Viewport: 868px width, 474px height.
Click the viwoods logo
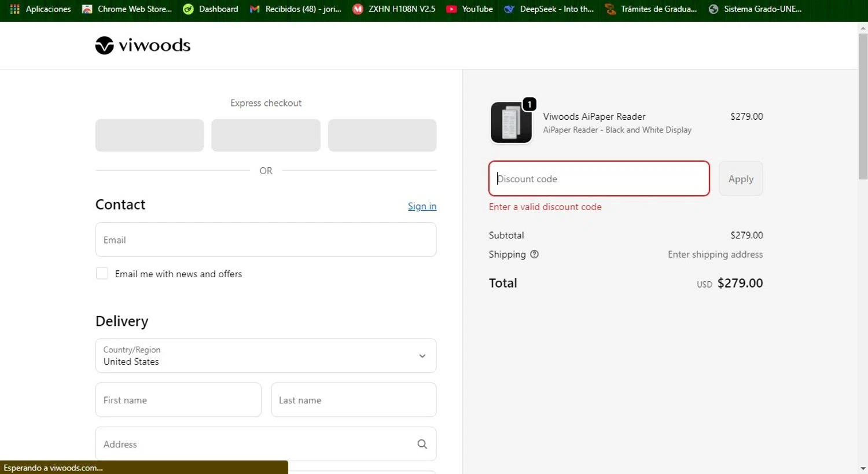point(143,45)
